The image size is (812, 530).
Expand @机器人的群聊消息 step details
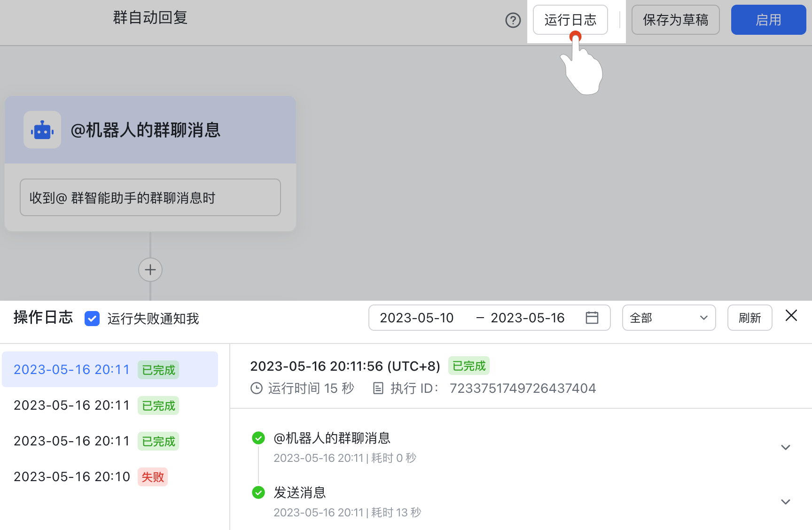tap(785, 447)
